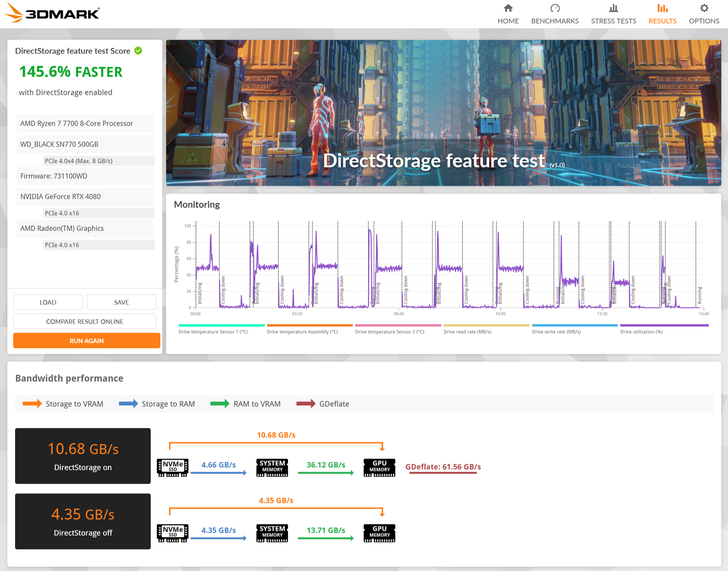Switch to the BENCHMARKS tab
This screenshot has height=571, width=728.
tap(554, 21)
